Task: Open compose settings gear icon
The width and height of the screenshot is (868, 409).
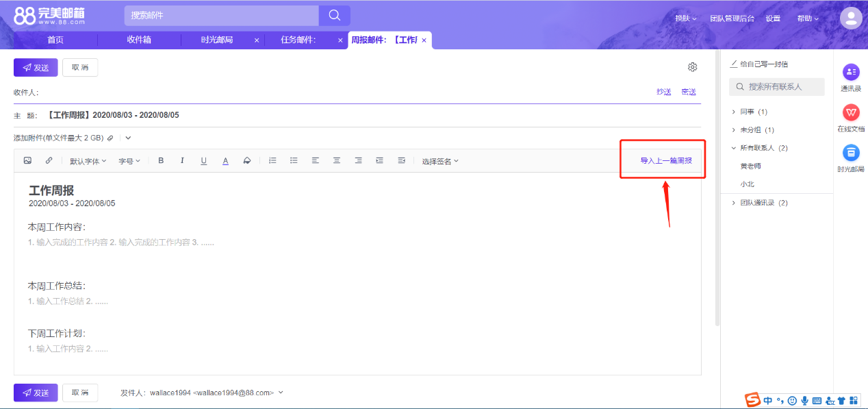Action: click(x=692, y=67)
